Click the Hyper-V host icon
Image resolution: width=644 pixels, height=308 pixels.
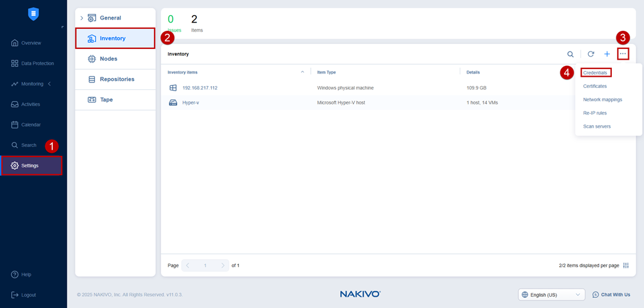[x=173, y=102]
